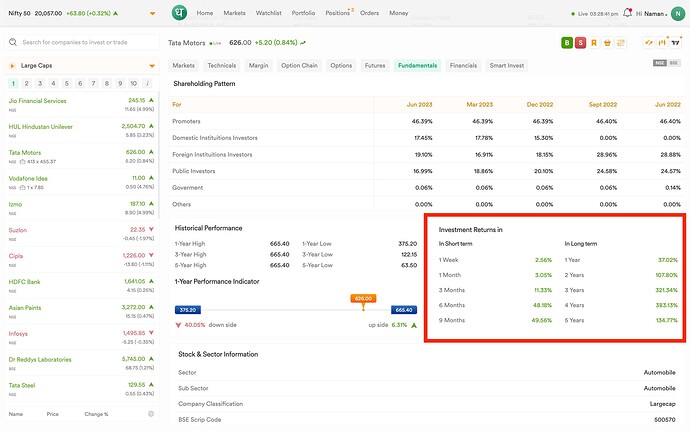Screen dimensions: 690x431
Task: Add Tata Motors to basket icon
Action: point(607,43)
